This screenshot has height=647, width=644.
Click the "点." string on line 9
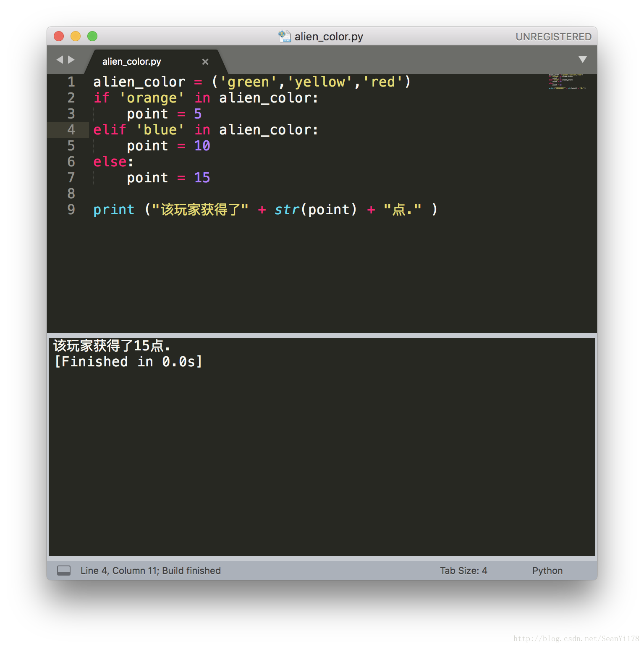click(402, 210)
